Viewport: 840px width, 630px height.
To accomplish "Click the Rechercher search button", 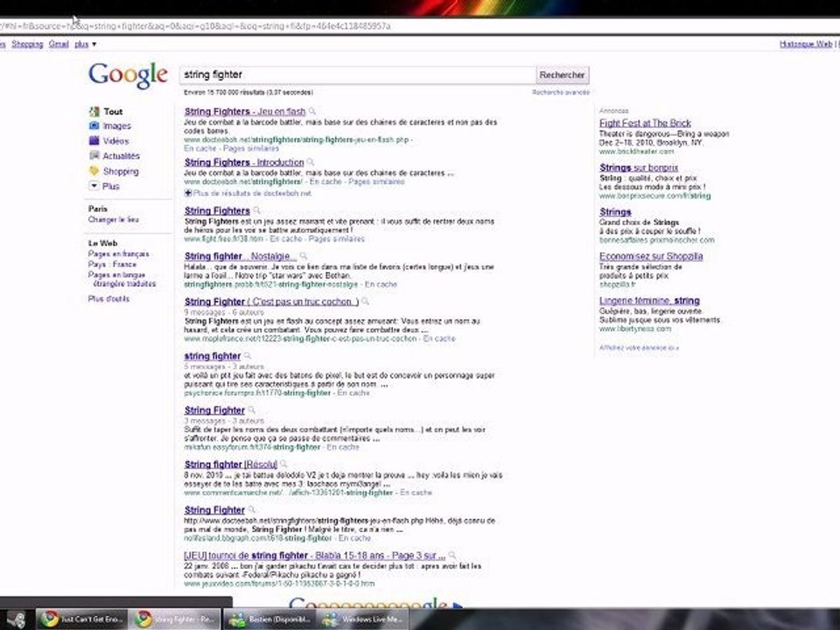I will pos(562,75).
